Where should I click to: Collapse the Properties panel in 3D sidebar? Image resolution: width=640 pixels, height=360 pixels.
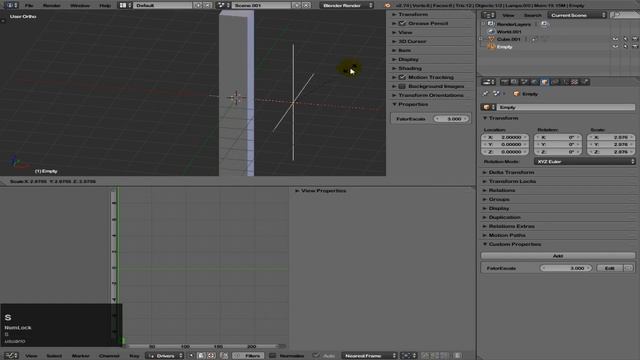pos(413,104)
